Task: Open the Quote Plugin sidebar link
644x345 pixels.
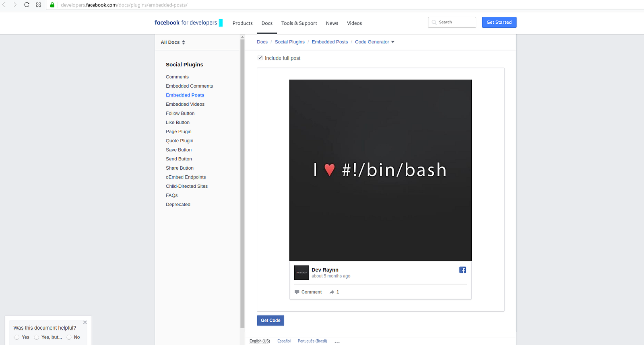Action: click(180, 141)
